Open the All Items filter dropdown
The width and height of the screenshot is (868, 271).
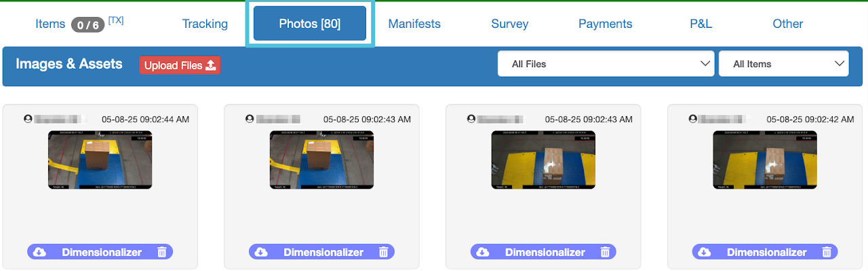pyautogui.click(x=784, y=64)
